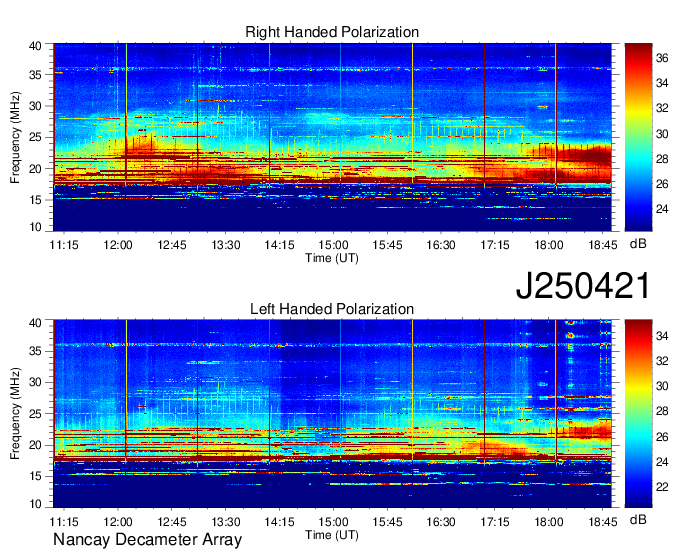Click the 12:00 time tick under Right Handed plot
Viewport: 680px width, 552px height.
pos(118,245)
